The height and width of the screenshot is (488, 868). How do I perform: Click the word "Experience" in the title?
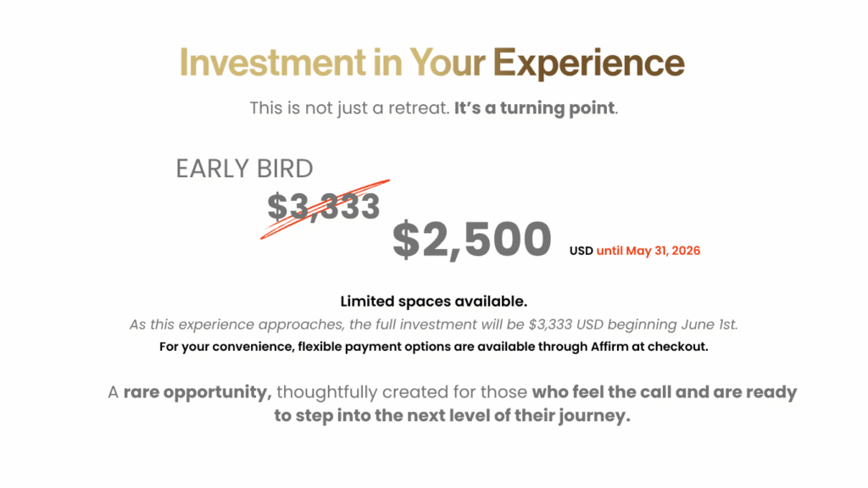(588, 63)
